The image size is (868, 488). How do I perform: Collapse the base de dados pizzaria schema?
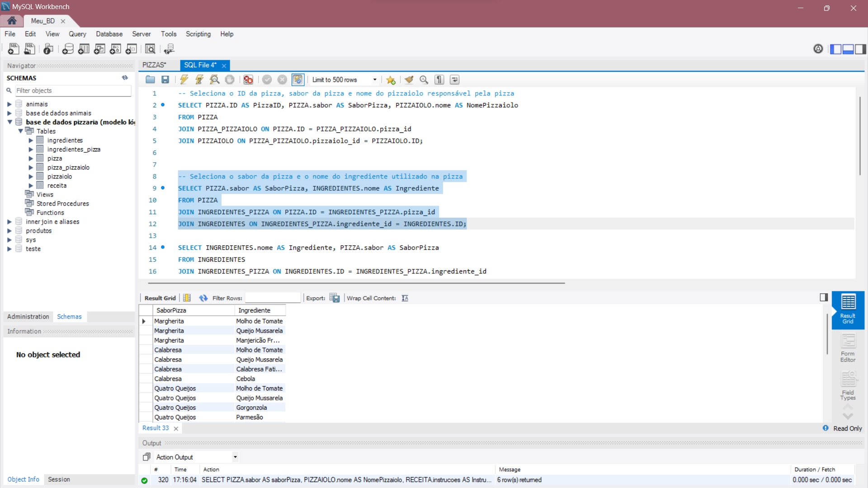click(10, 122)
